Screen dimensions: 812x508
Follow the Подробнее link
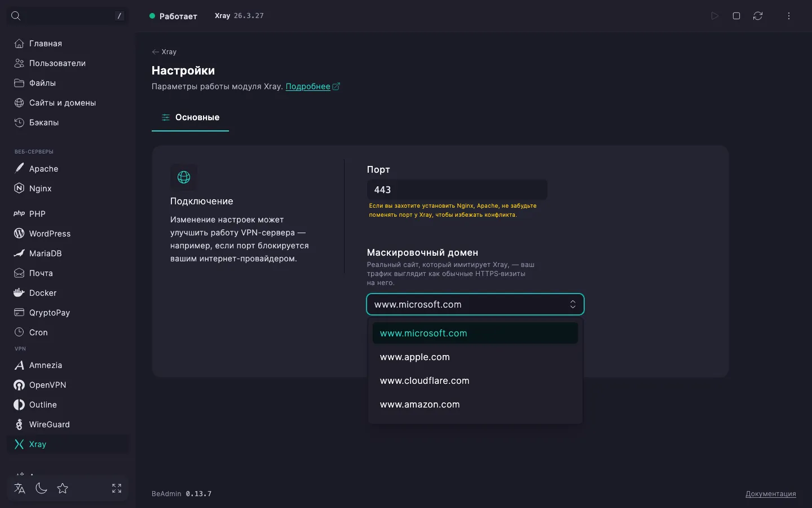click(308, 86)
